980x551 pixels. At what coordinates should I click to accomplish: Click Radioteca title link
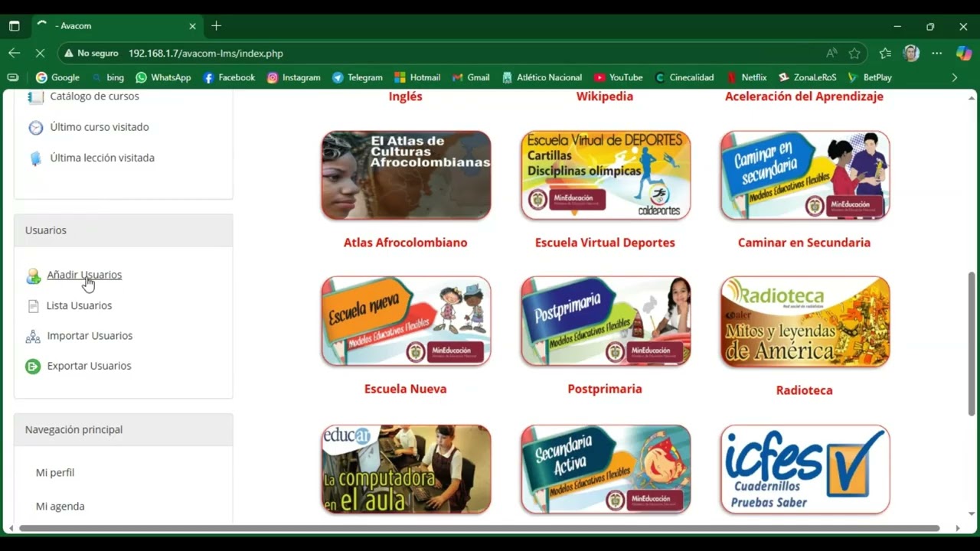[x=804, y=390]
